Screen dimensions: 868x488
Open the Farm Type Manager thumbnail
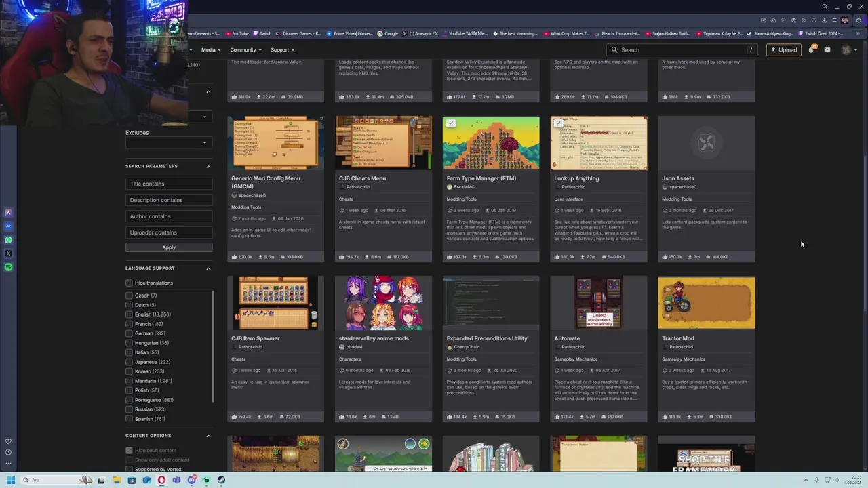[x=491, y=142]
